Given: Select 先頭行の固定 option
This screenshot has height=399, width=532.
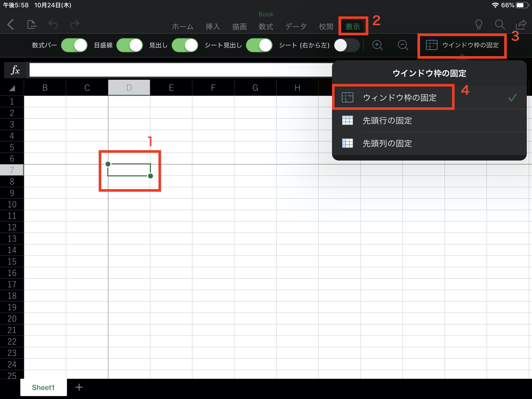Looking at the screenshot, I should point(387,121).
